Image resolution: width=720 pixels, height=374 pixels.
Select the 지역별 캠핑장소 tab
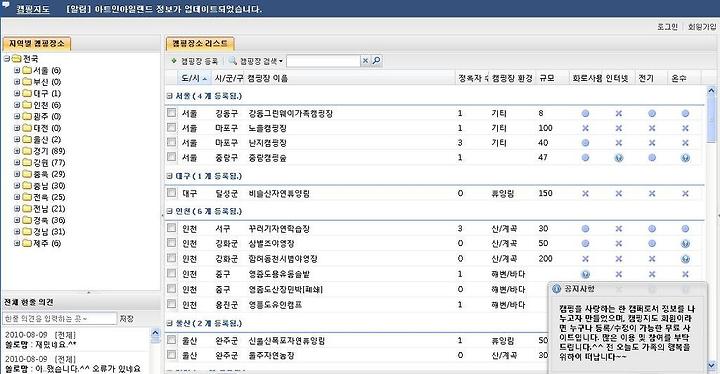37,44
